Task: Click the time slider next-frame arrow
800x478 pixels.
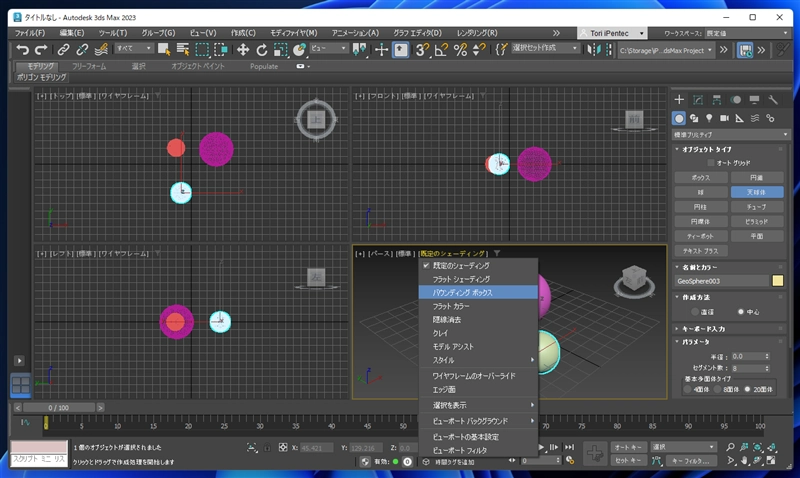Action: [101, 408]
